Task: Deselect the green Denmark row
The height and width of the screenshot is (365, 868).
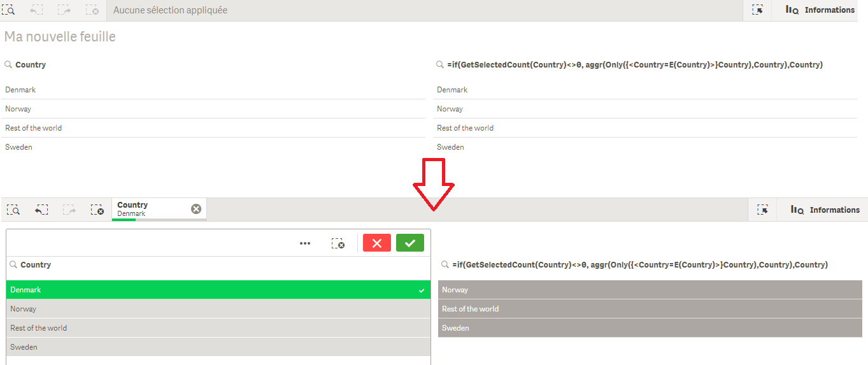Action: 218,290
